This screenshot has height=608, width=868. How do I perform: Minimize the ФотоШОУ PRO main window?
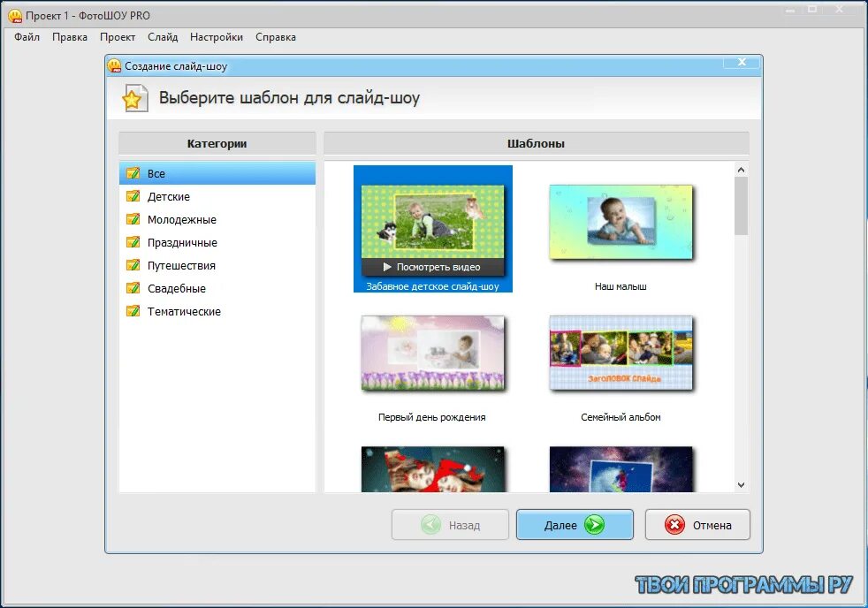point(790,9)
